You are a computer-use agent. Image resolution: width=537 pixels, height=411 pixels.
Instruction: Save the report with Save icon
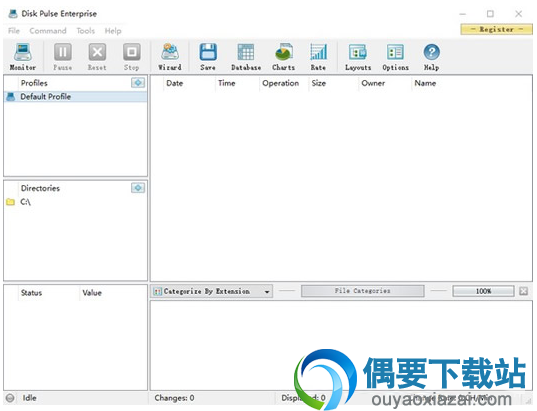[x=208, y=57]
